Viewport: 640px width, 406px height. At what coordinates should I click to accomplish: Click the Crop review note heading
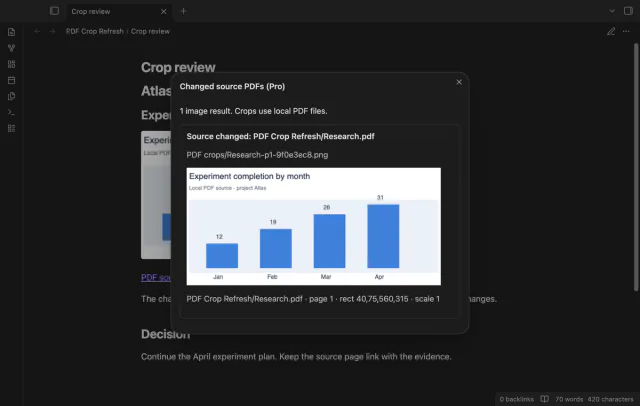point(178,67)
